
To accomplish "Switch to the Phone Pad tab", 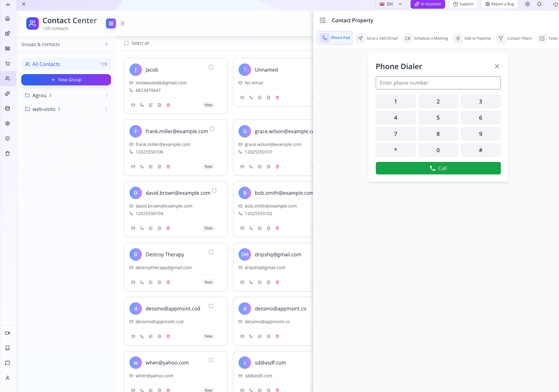I will tap(335, 38).
